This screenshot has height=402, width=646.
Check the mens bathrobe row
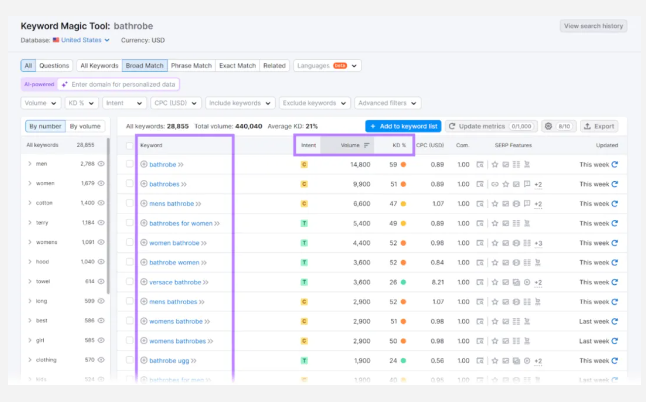click(x=130, y=203)
